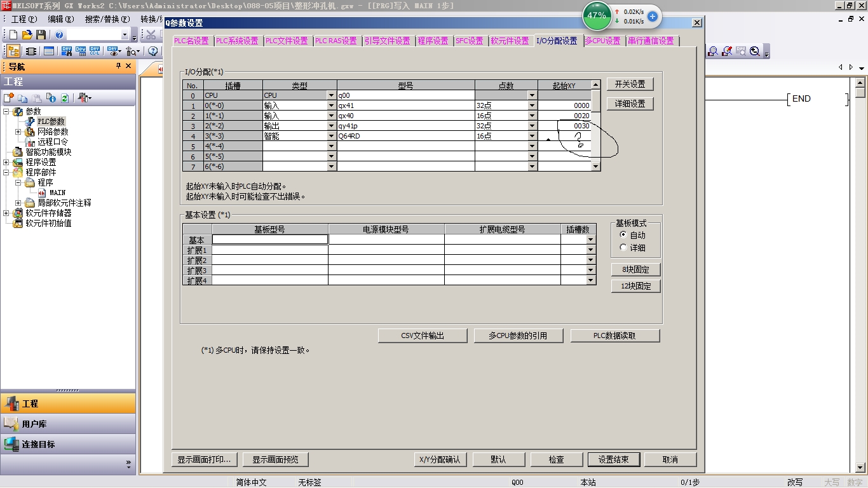Toggle the Navigation window icon
Viewport: 868px width, 488px height.
[13, 51]
